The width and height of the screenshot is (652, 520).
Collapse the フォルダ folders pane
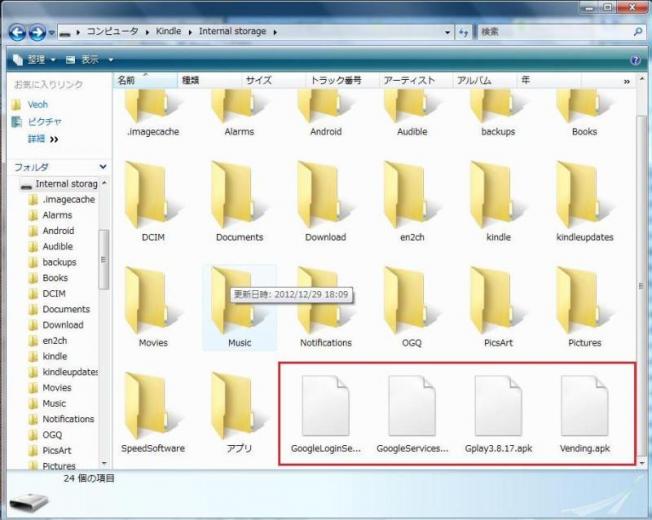(103, 167)
